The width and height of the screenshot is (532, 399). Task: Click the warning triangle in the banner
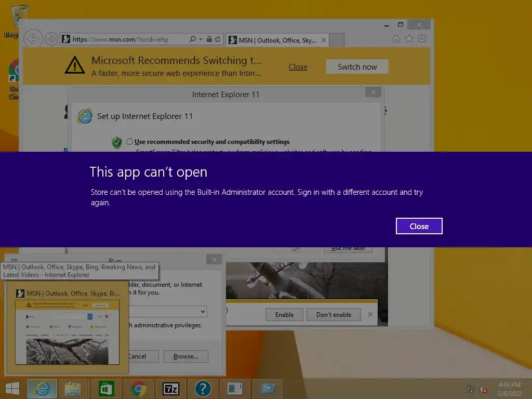75,65
